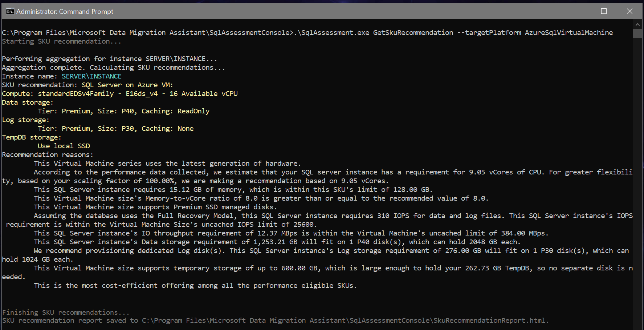Screen dimensions: 644x330
Task: Click 'Finishing SKU recommendations...' line
Action: click(66, 313)
